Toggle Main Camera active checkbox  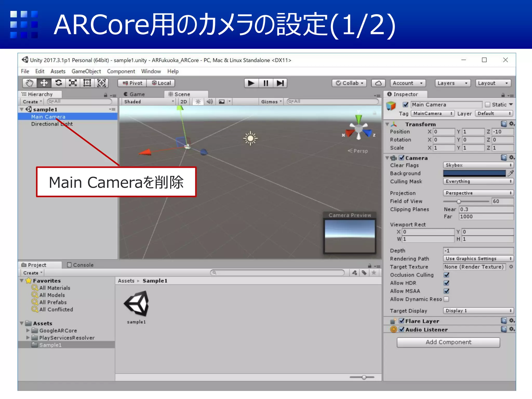(x=405, y=105)
